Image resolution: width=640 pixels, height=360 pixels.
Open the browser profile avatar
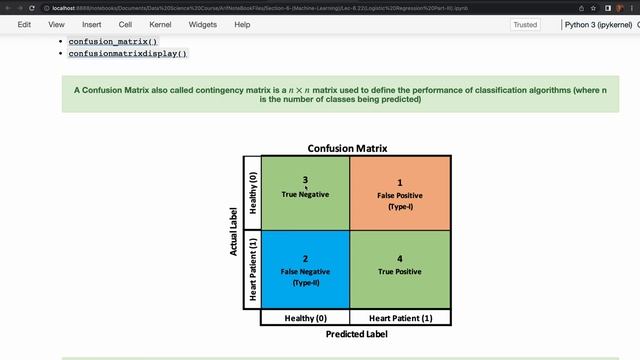coord(620,8)
